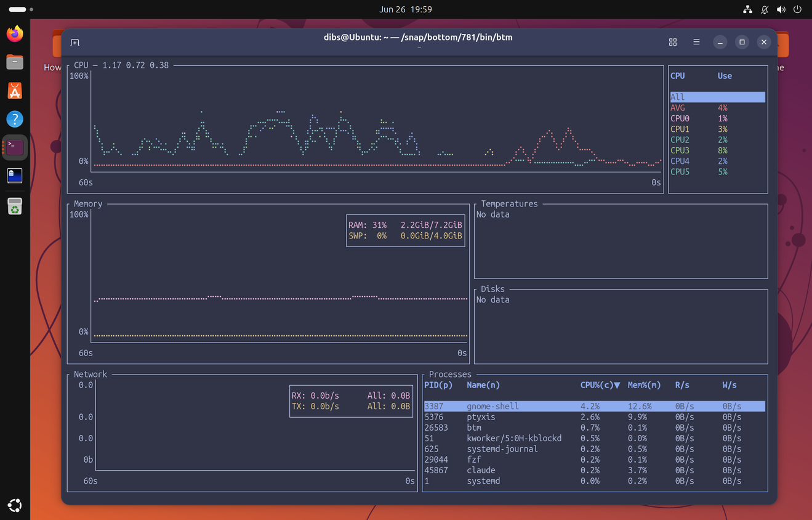Select the systemd process with PID 1
812x520 pixels.
coord(595,481)
